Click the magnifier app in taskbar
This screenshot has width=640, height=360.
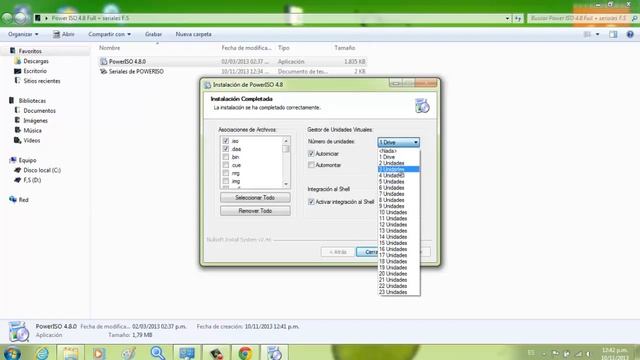(158, 353)
